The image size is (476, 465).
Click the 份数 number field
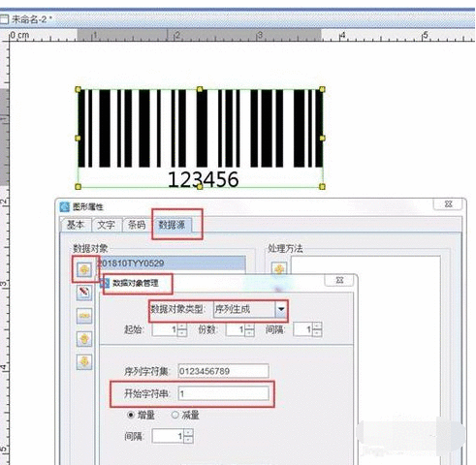tap(236, 329)
